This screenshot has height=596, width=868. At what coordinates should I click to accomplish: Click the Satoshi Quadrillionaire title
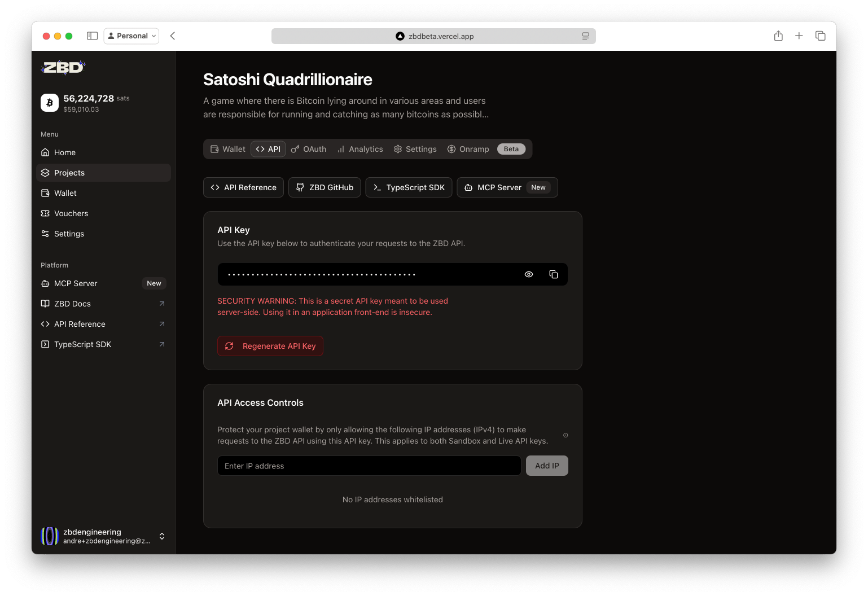pos(288,80)
